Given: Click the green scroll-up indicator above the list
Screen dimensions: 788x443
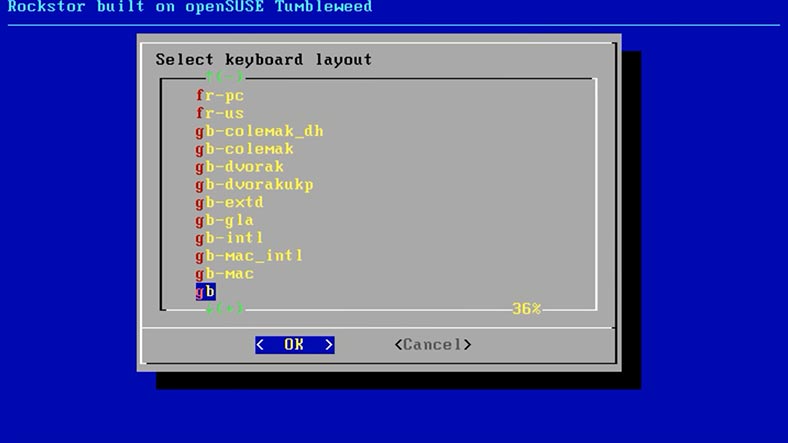Looking at the screenshot, I should [x=225, y=77].
